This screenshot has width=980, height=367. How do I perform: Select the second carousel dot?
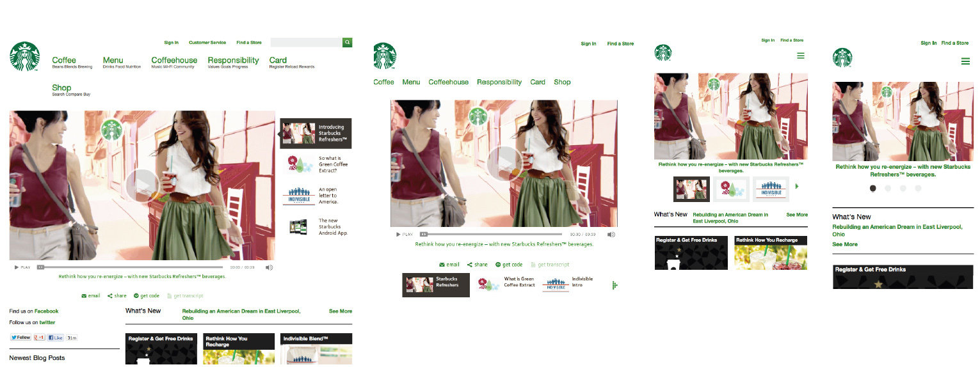point(888,188)
